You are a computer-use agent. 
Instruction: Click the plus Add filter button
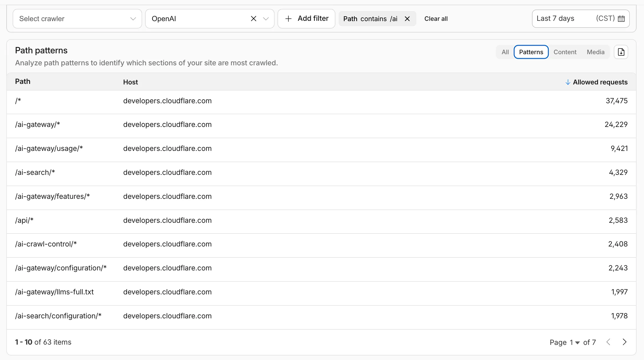[306, 19]
